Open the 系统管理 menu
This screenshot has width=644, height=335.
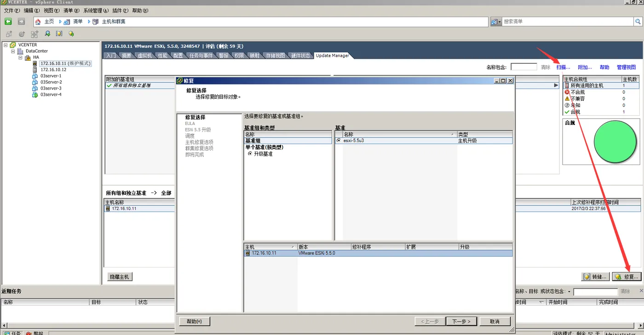(96, 11)
